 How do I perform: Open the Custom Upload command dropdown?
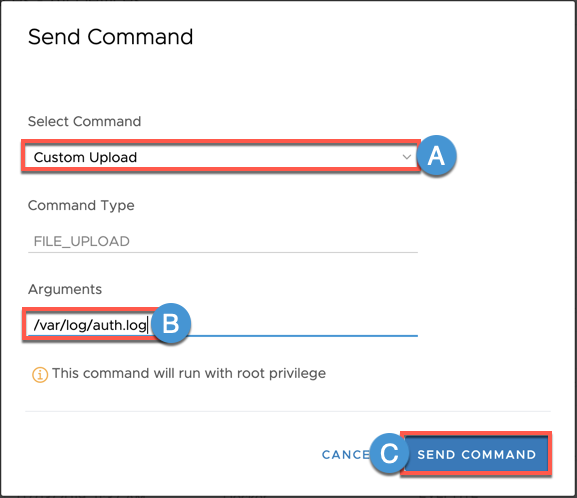(x=221, y=156)
